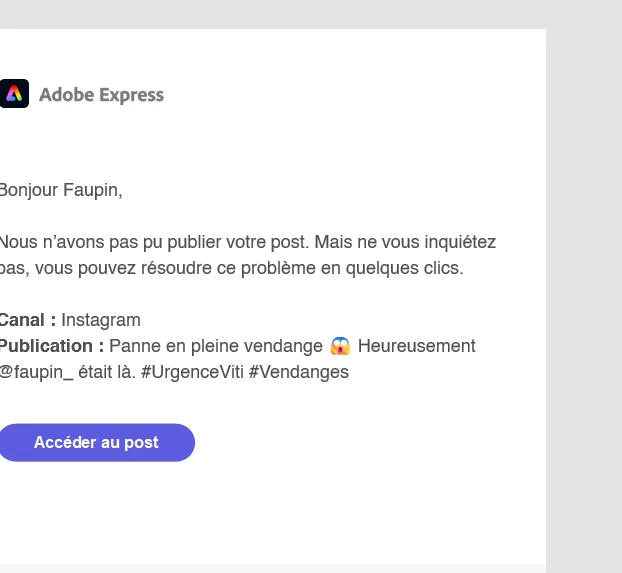Open the post with Accéder au post
622x573 pixels.
pyautogui.click(x=96, y=442)
